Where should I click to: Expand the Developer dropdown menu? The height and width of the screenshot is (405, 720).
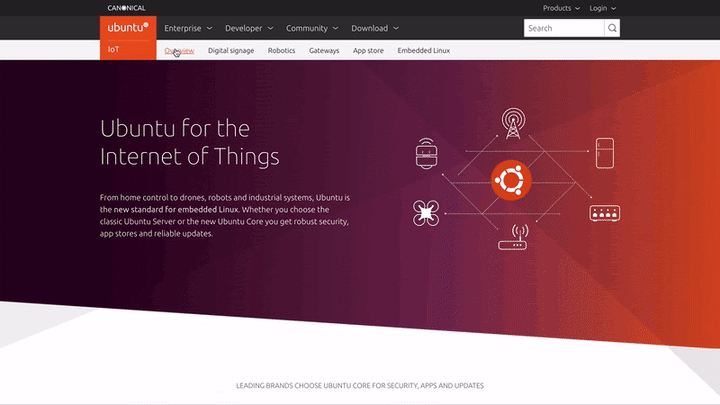point(249,28)
